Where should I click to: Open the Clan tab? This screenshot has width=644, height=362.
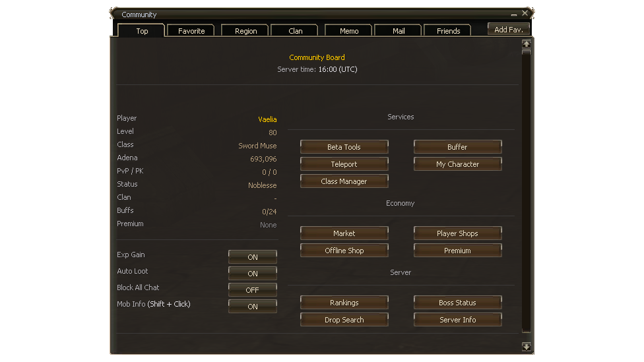pos(295,31)
